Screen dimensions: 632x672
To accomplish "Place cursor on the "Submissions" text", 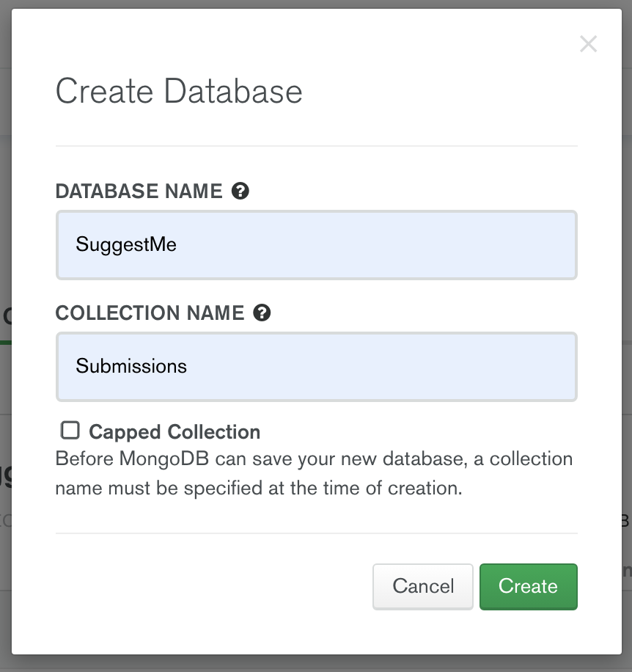I will 131,366.
